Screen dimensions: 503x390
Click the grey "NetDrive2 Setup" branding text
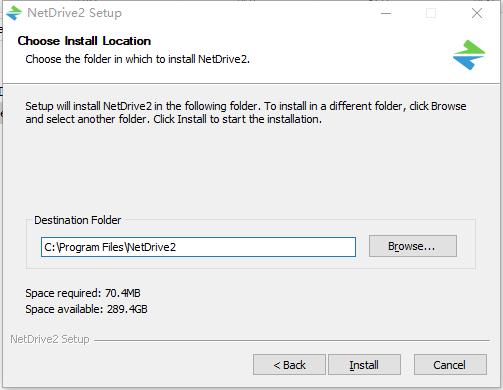pos(50,339)
